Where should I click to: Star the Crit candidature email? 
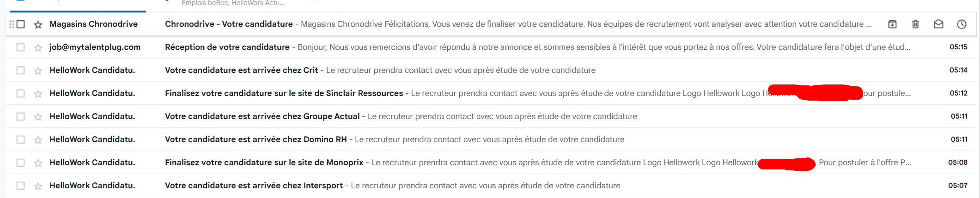pos(38,71)
